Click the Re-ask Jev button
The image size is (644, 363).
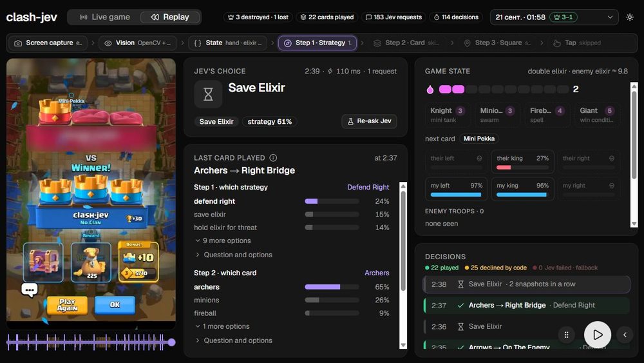[x=369, y=121]
